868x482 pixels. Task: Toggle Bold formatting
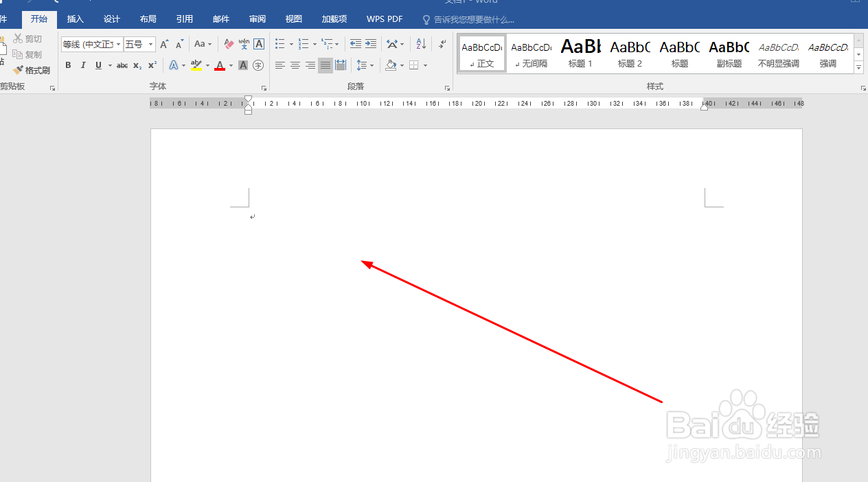(x=68, y=65)
